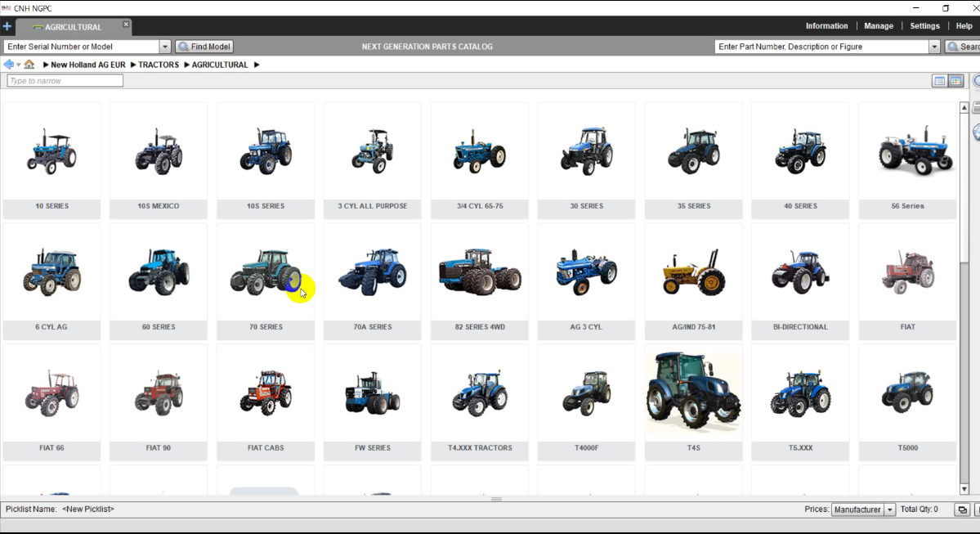
Task: Click the Total Qty: 0 text
Action: 919,509
